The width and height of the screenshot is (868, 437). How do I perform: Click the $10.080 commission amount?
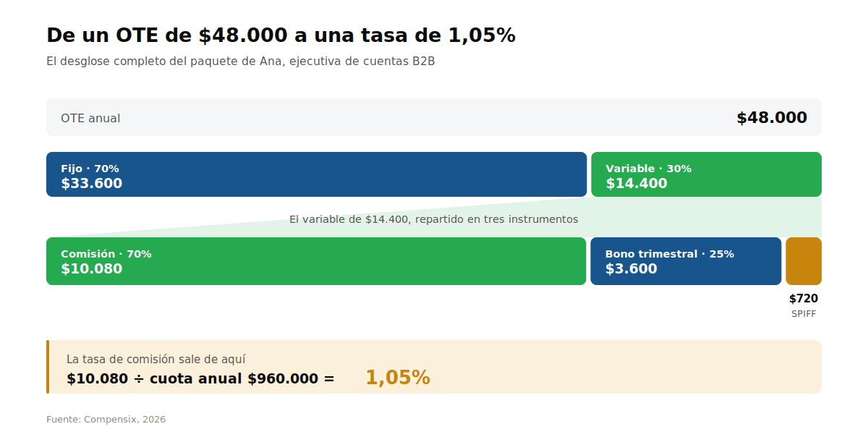(92, 269)
